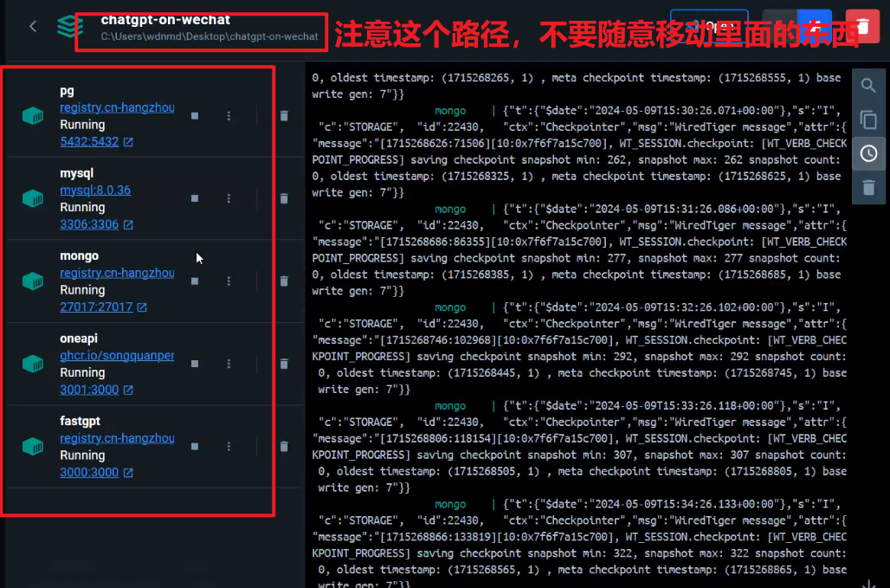This screenshot has height=588, width=890.
Task: Toggle timestamps display with the clock icon
Action: (868, 153)
